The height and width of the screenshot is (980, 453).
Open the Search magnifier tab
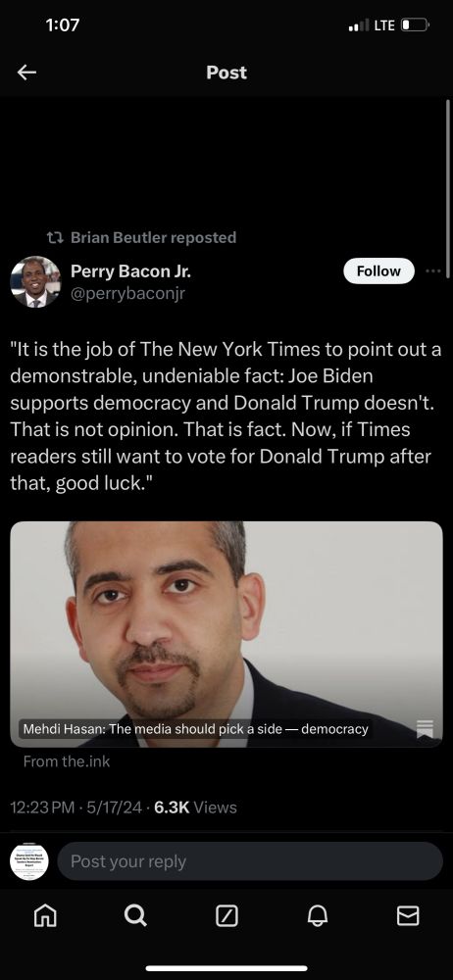(x=135, y=915)
